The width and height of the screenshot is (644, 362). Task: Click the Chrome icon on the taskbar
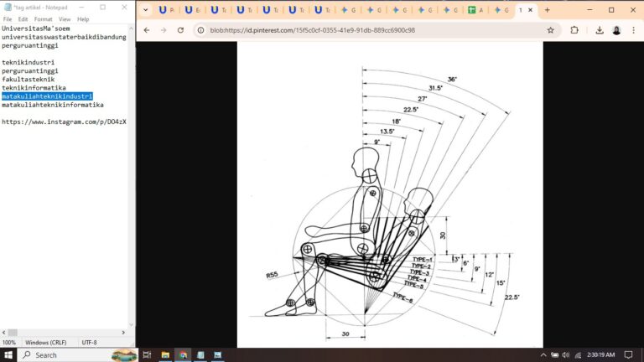tap(183, 355)
